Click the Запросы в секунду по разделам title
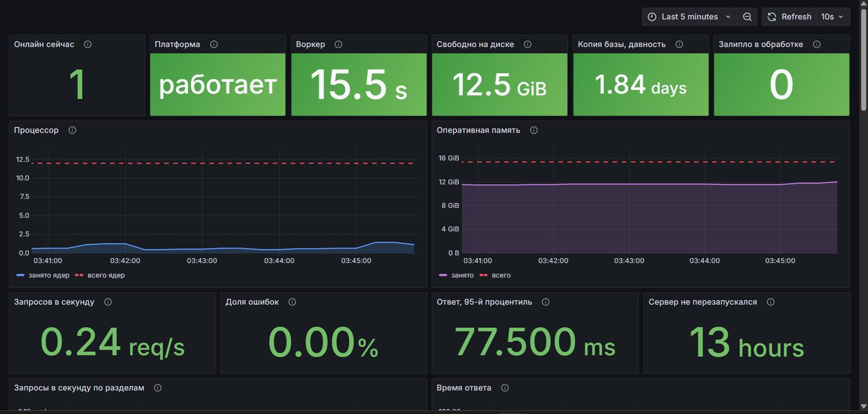868x414 pixels. click(x=79, y=388)
